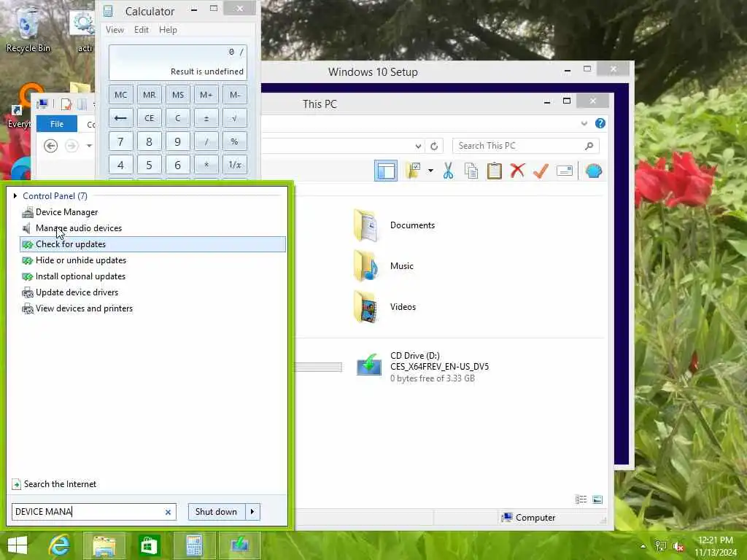Image resolution: width=747 pixels, height=560 pixels.
Task: Click the CE calculator button
Action: (x=149, y=118)
